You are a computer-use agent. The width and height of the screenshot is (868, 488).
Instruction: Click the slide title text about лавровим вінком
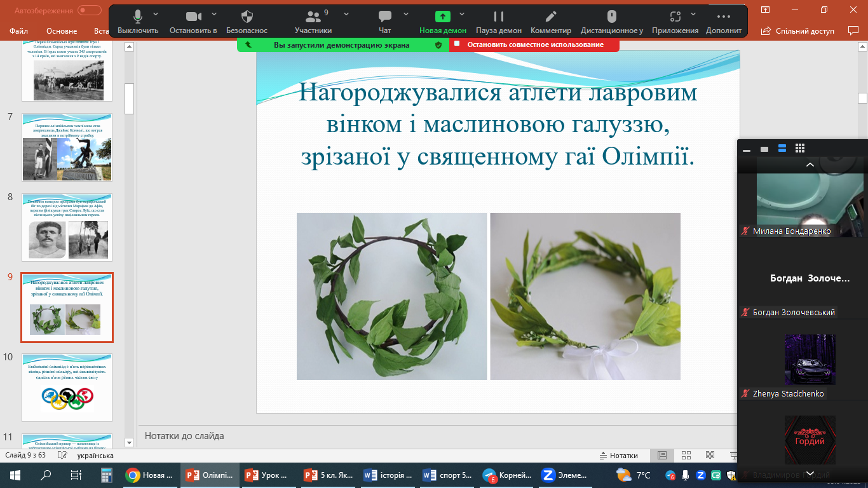pos(498,125)
